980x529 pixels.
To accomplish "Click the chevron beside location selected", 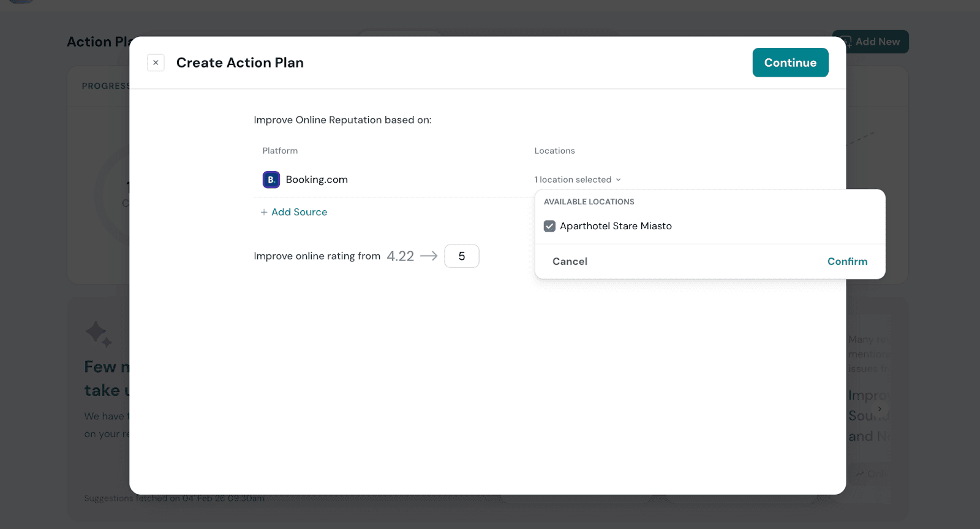I will (x=618, y=180).
